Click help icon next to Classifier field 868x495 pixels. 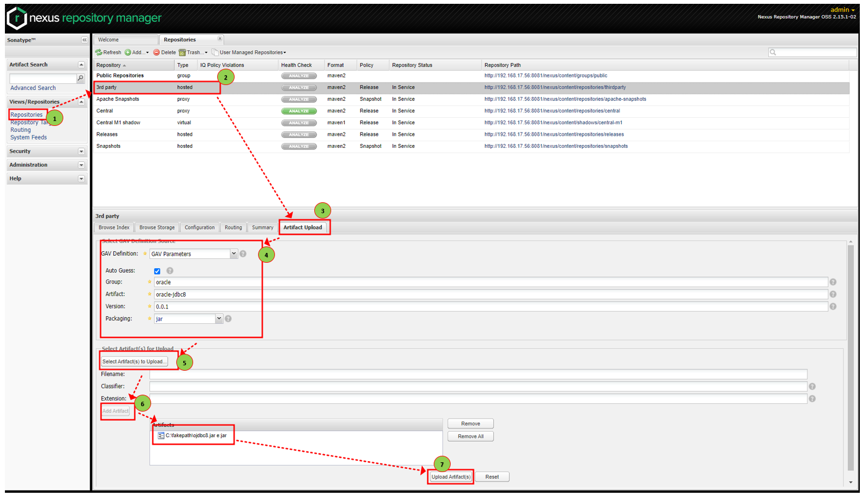pos(812,387)
